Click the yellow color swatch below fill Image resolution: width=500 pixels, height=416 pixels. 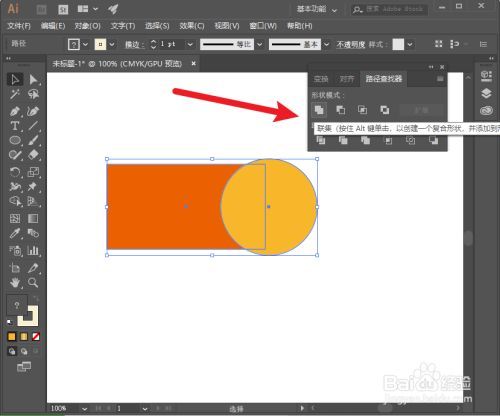12,337
